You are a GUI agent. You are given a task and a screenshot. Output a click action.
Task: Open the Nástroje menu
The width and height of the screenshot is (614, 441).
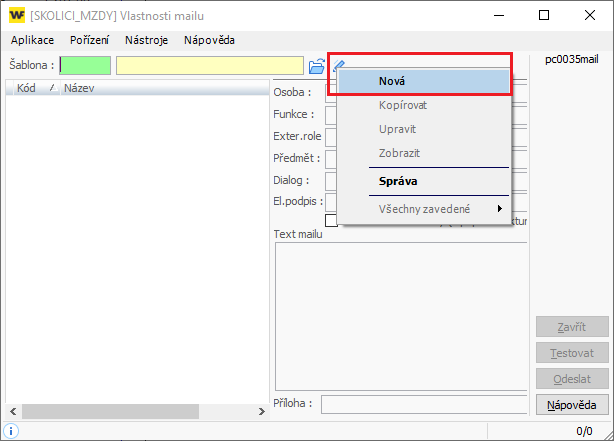146,40
